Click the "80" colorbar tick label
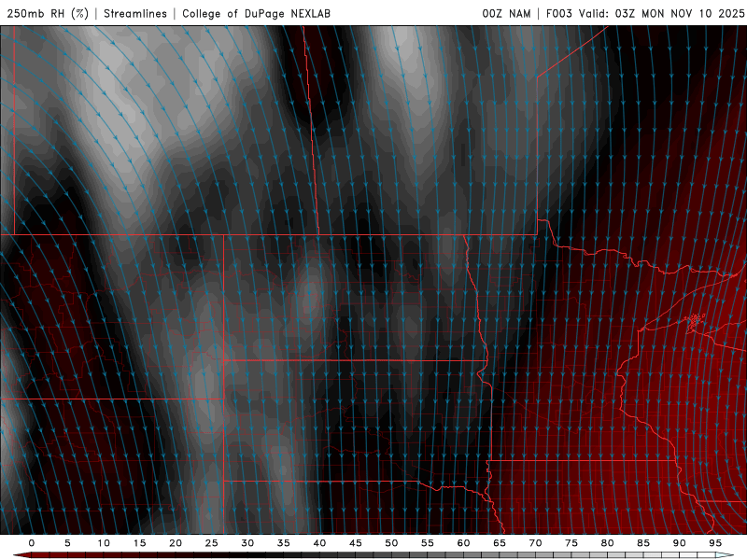 coord(607,543)
